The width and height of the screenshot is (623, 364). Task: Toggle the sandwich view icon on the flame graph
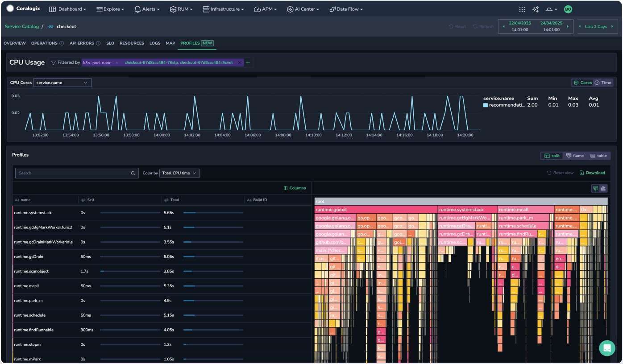coord(603,188)
